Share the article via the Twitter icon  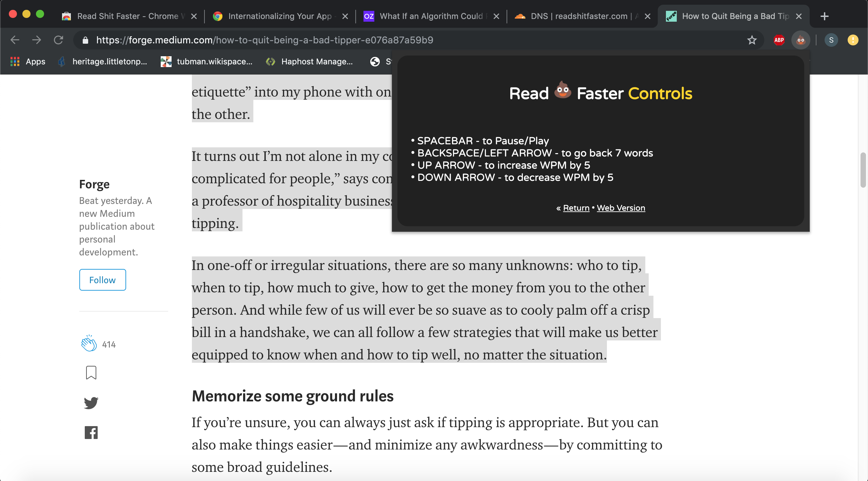coord(91,402)
